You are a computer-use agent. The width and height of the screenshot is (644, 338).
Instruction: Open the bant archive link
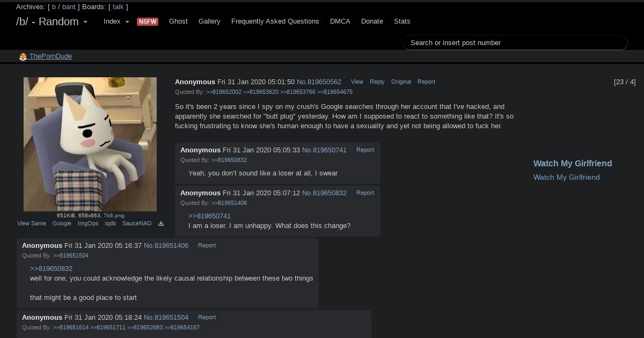69,7
